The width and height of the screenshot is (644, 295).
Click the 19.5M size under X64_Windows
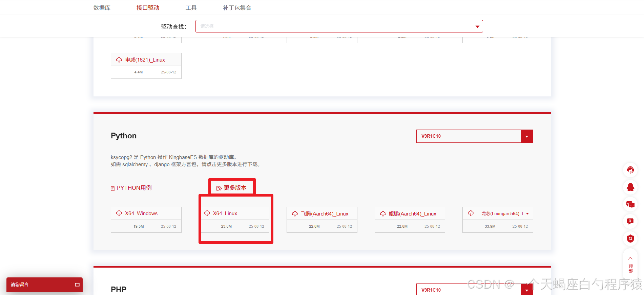click(139, 226)
